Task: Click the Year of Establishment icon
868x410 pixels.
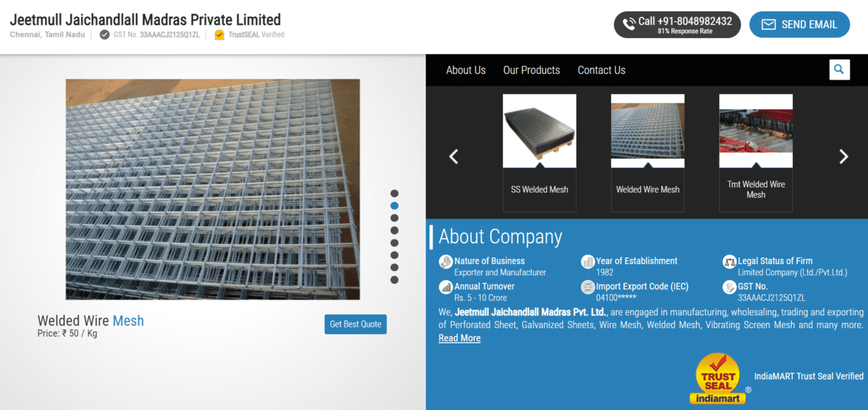Action: (587, 262)
